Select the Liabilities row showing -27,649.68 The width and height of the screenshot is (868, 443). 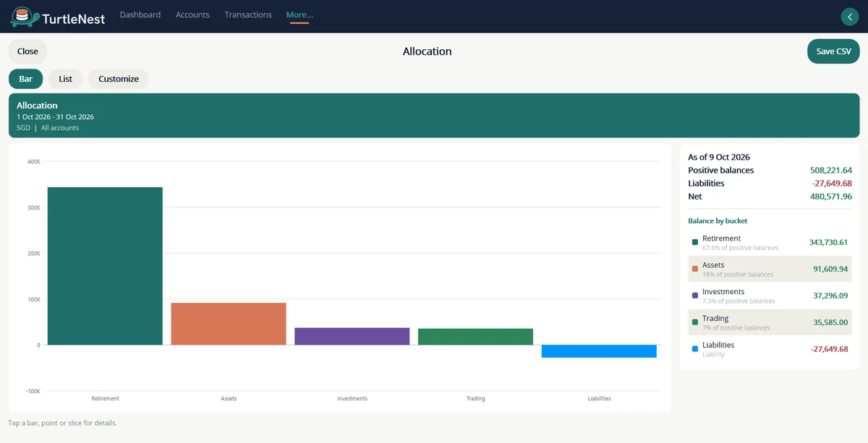770,349
